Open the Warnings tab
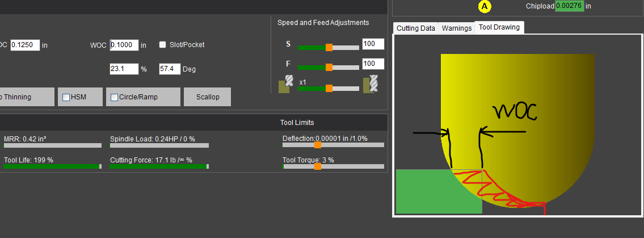 (456, 28)
